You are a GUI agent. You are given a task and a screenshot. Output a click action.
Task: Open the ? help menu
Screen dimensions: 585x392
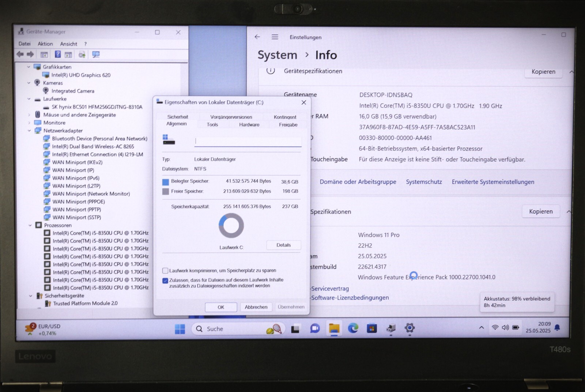(85, 44)
